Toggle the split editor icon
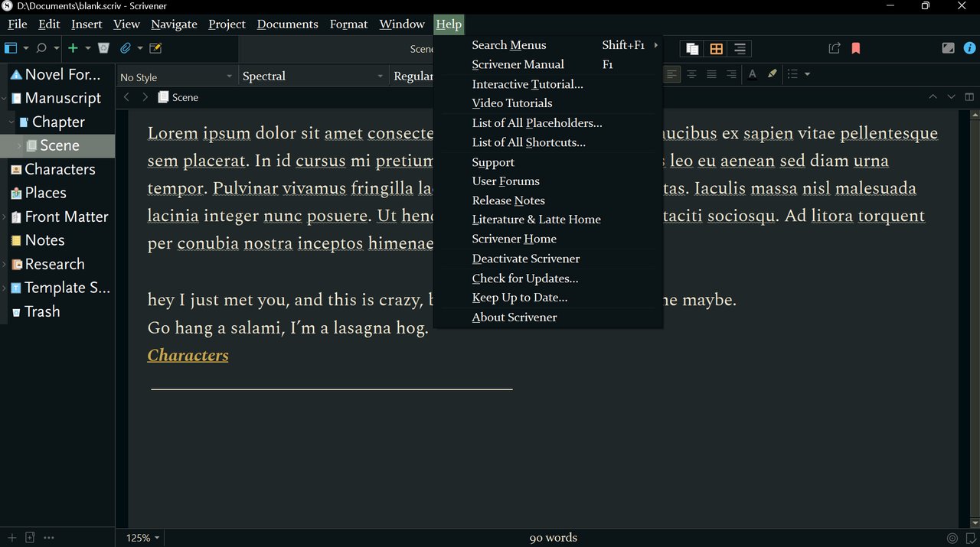The height and width of the screenshot is (547, 980). 969,97
